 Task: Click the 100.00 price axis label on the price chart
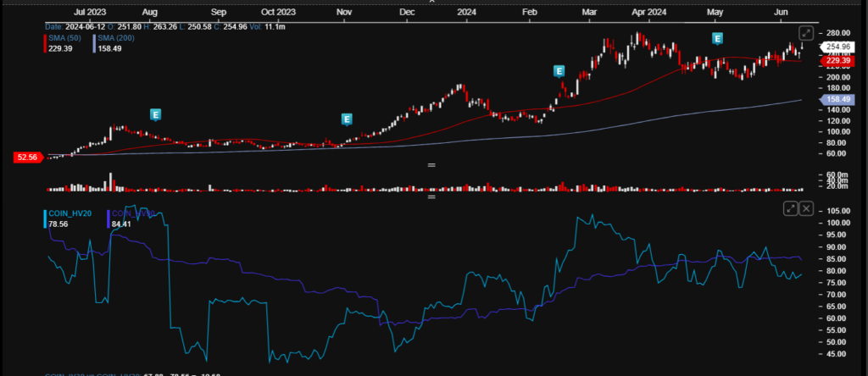tap(838, 131)
